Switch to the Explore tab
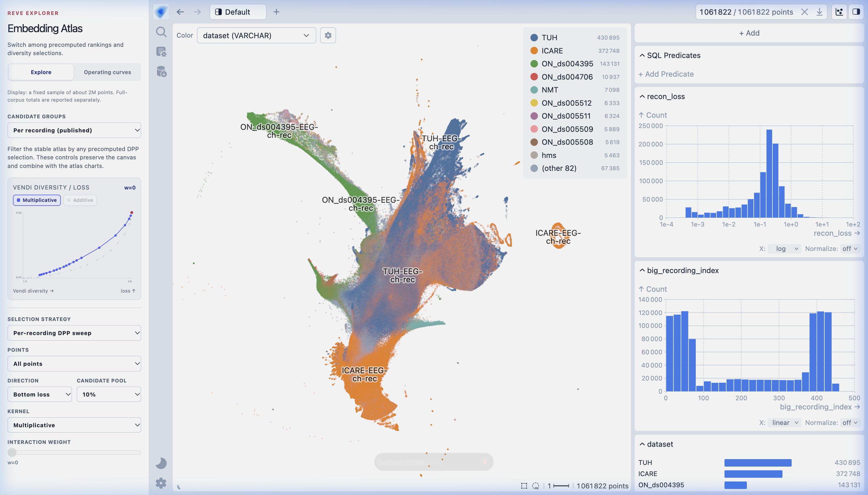The height and width of the screenshot is (495, 868). pos(41,72)
